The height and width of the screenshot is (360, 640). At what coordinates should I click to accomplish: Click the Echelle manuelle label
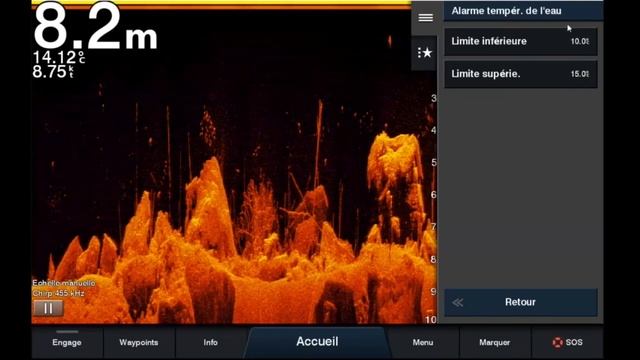(64, 283)
